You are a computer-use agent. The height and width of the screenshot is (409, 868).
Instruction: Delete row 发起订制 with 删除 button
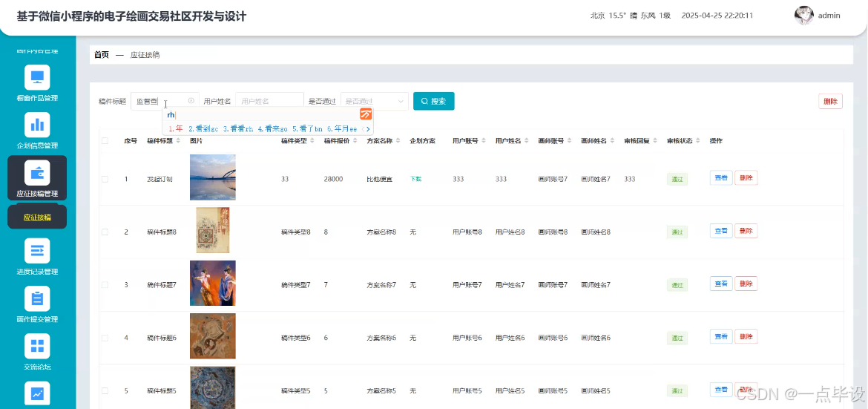pyautogui.click(x=746, y=178)
